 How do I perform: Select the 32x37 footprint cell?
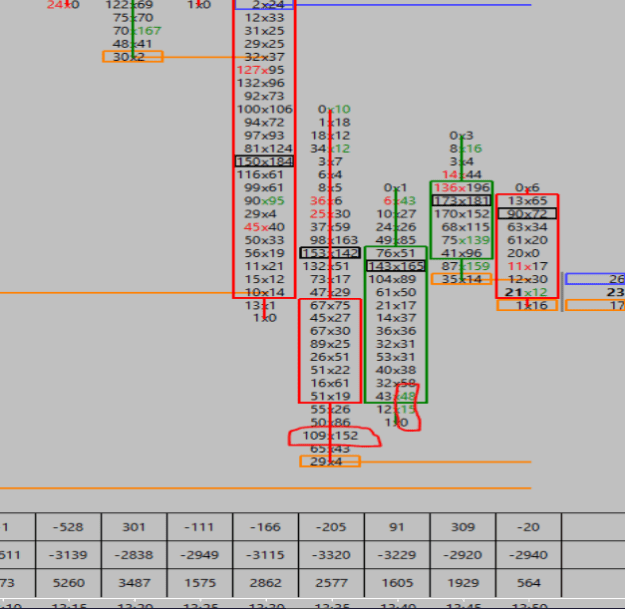[x=264, y=57]
